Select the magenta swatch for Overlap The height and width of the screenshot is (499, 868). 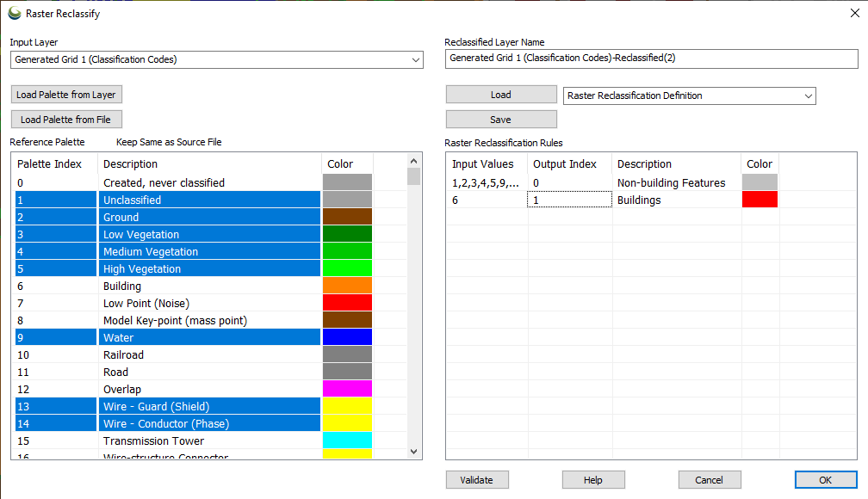[x=347, y=388]
